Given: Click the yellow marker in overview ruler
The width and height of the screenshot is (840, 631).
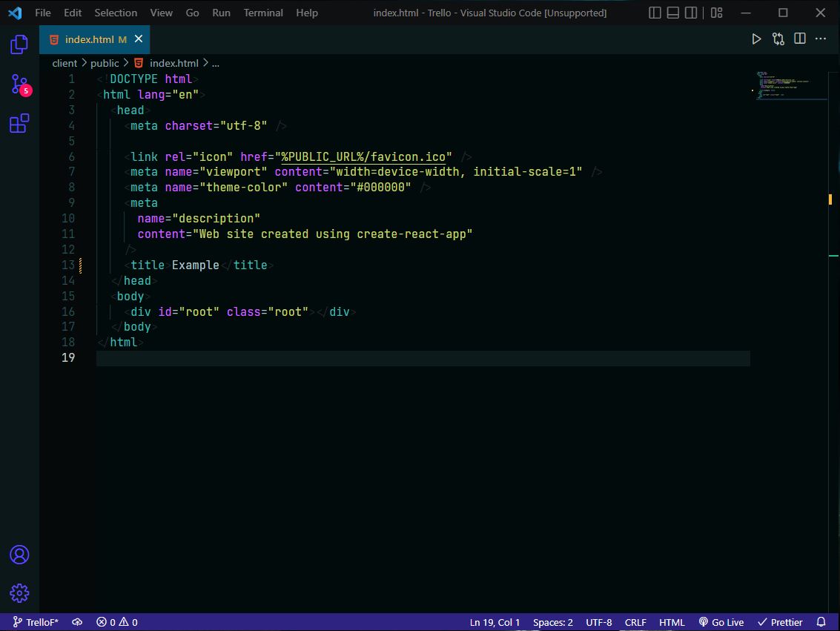Looking at the screenshot, I should (830, 199).
